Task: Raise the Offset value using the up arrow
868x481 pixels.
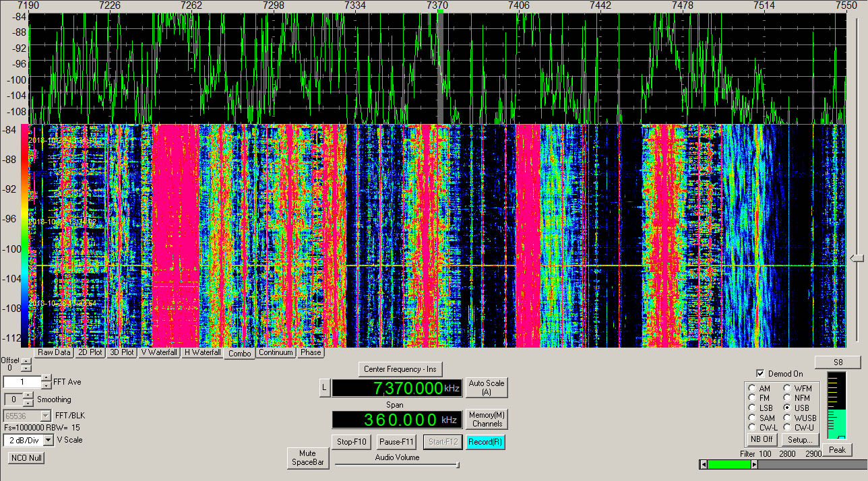Action: [x=26, y=362]
